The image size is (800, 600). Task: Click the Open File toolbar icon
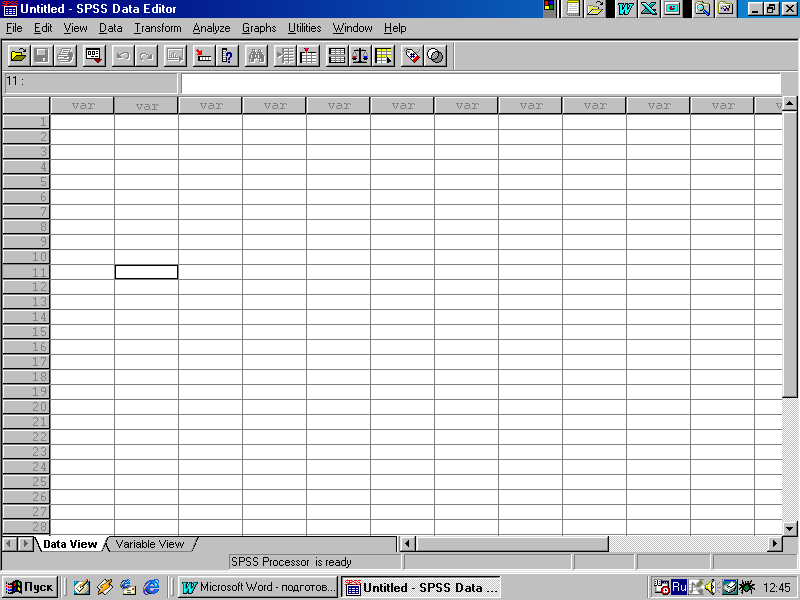18,56
